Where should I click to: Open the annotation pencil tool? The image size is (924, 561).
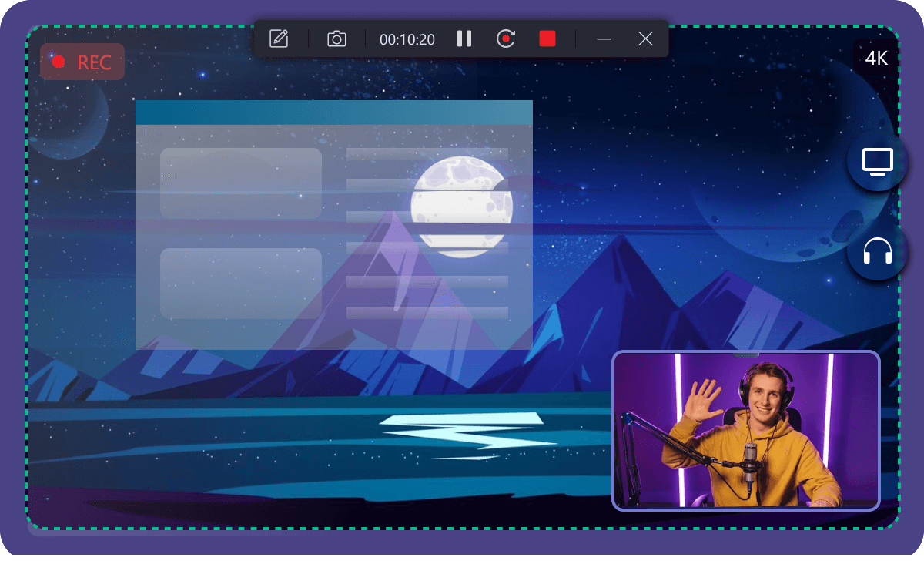(x=279, y=39)
